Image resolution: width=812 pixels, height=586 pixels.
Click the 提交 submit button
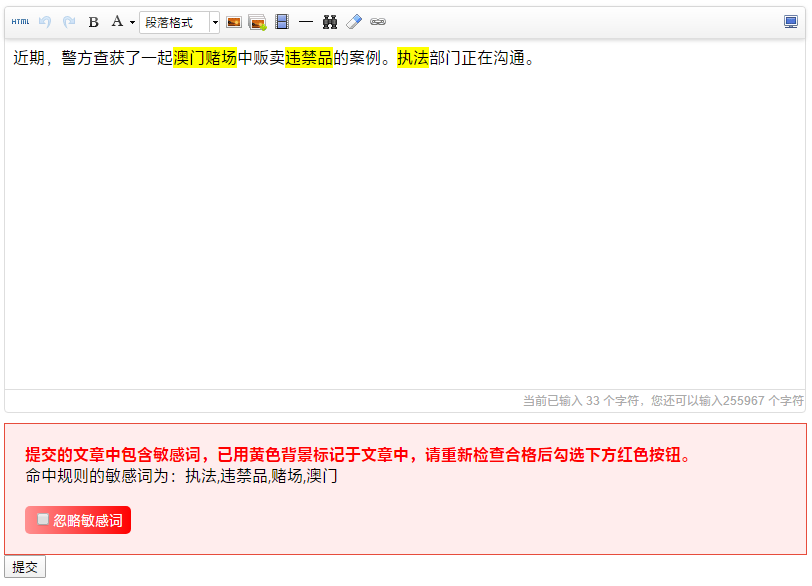[25, 567]
